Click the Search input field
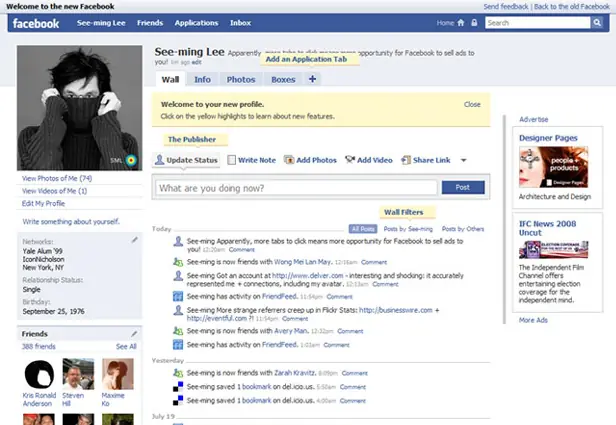The width and height of the screenshot is (616, 425). (x=537, y=23)
